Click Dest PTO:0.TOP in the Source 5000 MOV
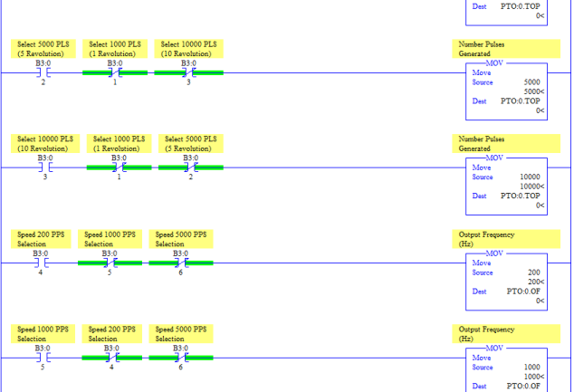 point(521,101)
